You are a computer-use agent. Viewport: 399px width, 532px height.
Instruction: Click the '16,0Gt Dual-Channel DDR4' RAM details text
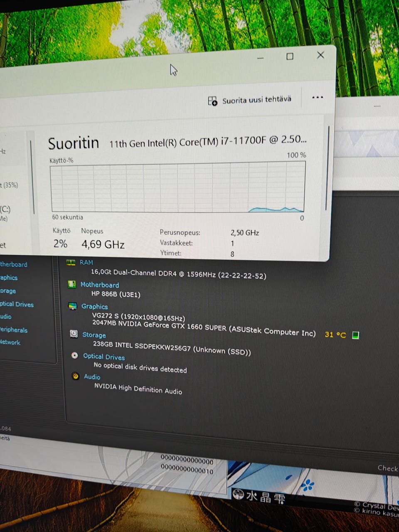pos(178,274)
